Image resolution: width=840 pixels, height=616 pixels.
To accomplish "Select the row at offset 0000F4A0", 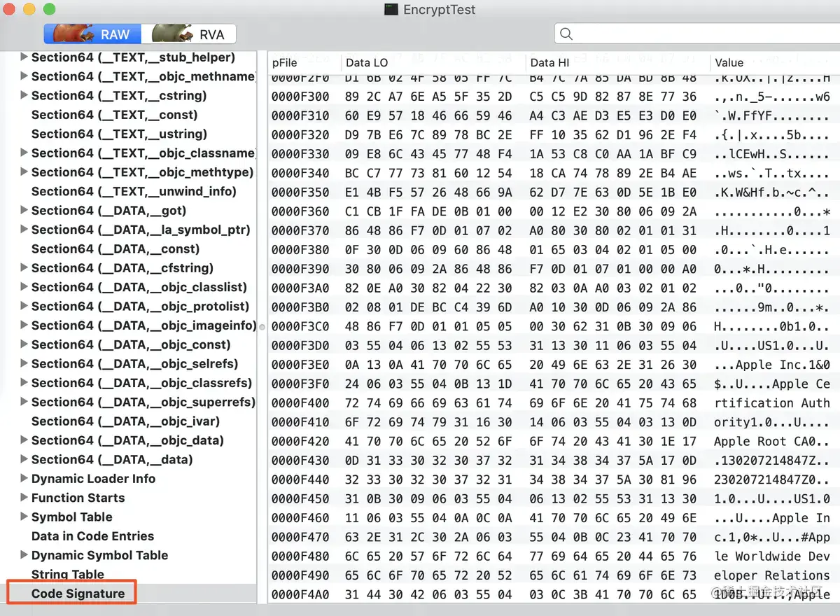I will 554,594.
